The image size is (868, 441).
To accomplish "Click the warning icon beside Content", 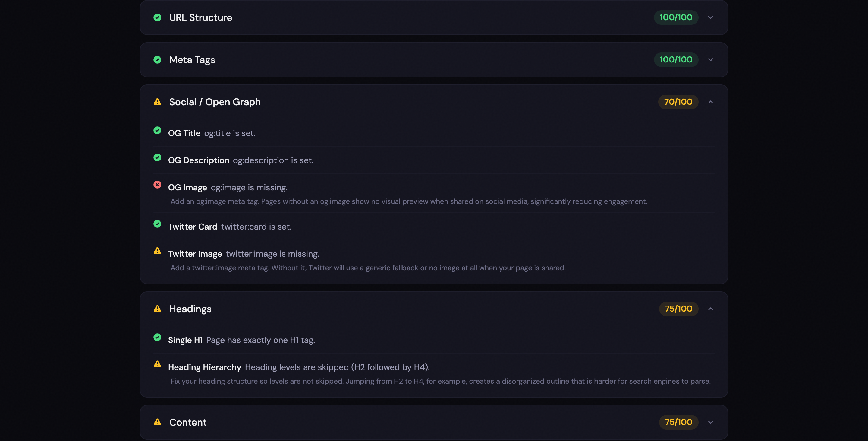I will click(x=157, y=422).
